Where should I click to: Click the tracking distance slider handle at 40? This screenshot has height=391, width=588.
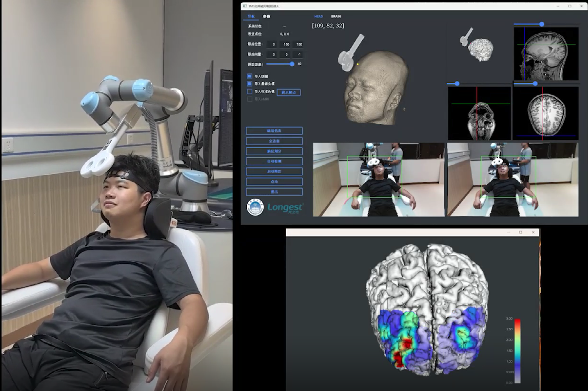pos(292,64)
